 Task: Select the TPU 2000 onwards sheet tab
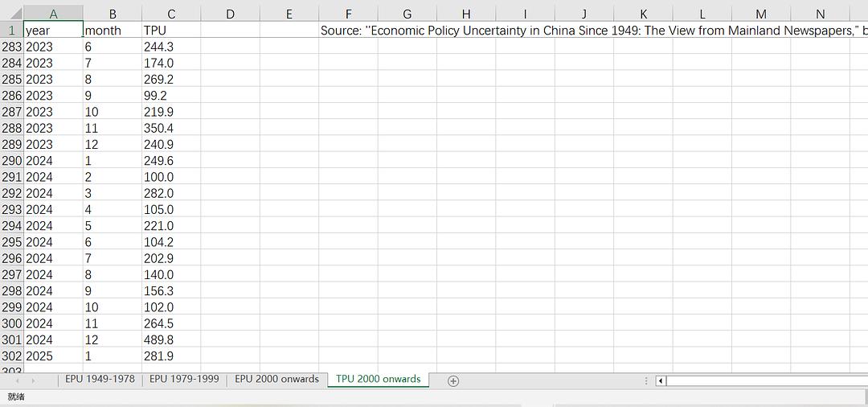[378, 380]
